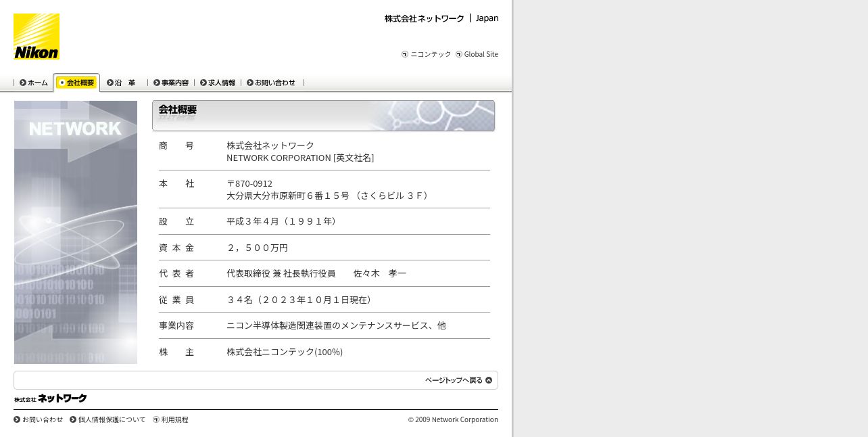Click the 株式会社ネットワーク footer logo
Viewport: 868px width, 437px height.
(x=50, y=398)
